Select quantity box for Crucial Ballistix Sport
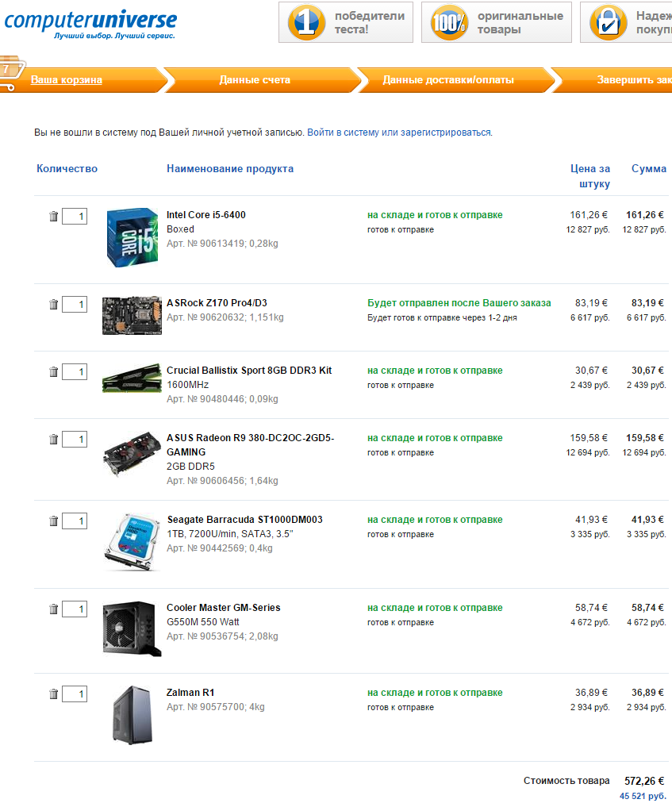Viewport: 672px width, 807px height. [75, 371]
